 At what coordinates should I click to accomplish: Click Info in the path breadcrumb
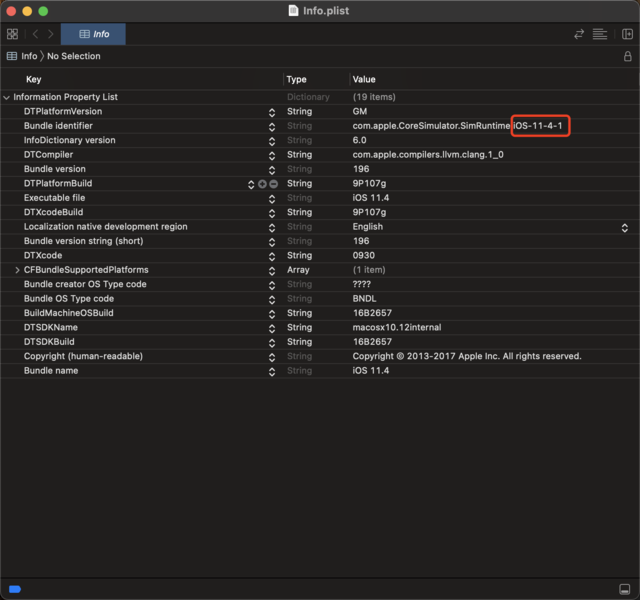point(29,57)
